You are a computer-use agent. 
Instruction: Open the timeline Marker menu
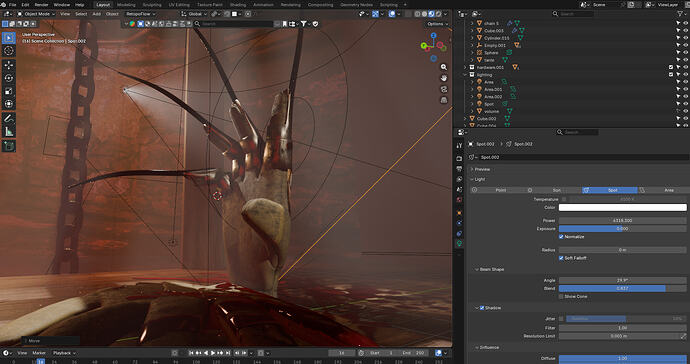[x=39, y=353]
